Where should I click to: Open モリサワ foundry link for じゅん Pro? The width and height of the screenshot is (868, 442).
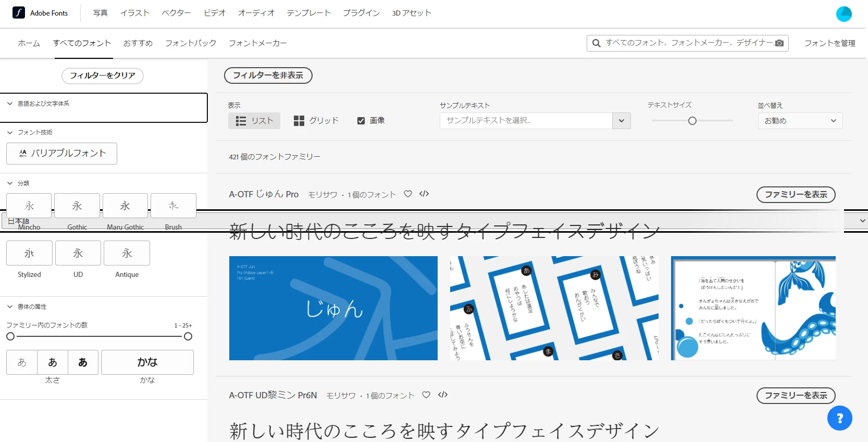coord(323,195)
